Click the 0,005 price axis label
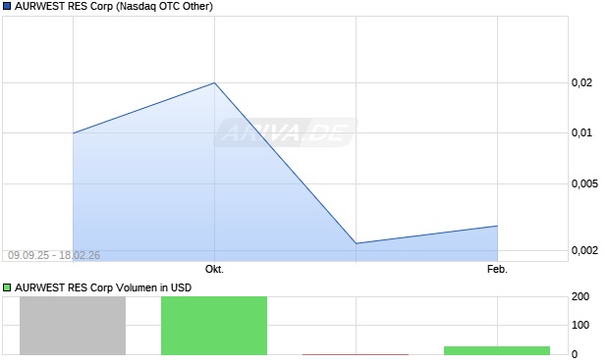The width and height of the screenshot is (609, 364). click(x=584, y=183)
